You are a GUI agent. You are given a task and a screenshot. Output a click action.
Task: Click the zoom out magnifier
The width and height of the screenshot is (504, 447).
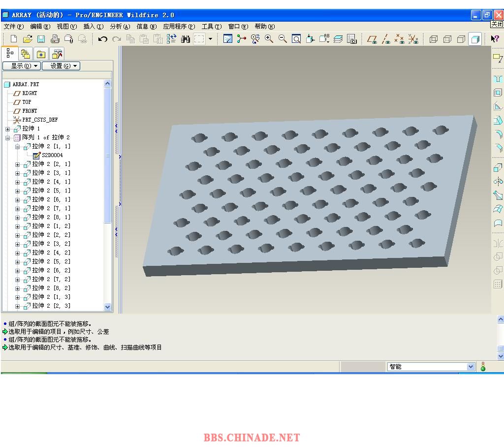coord(283,39)
